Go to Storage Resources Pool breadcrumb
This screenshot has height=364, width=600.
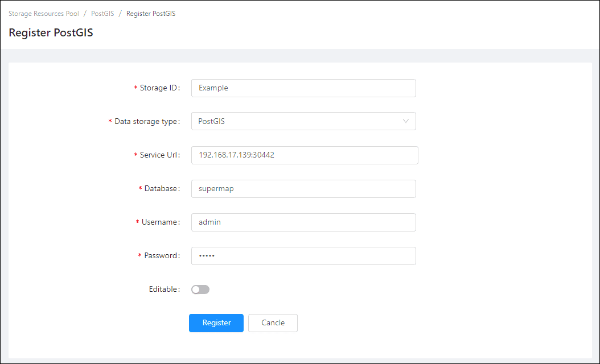click(44, 14)
